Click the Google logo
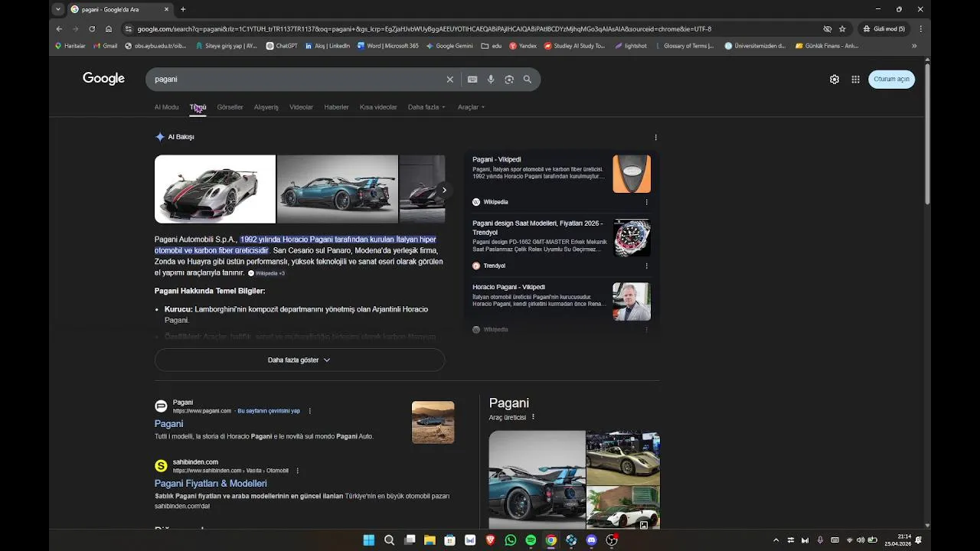 point(103,79)
